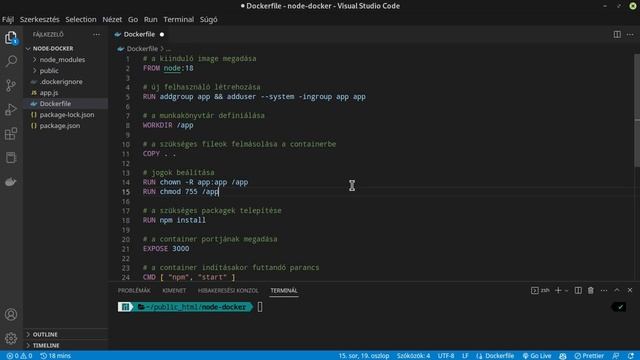Open the Nézet menu
The image size is (640, 360).
pyautogui.click(x=112, y=20)
